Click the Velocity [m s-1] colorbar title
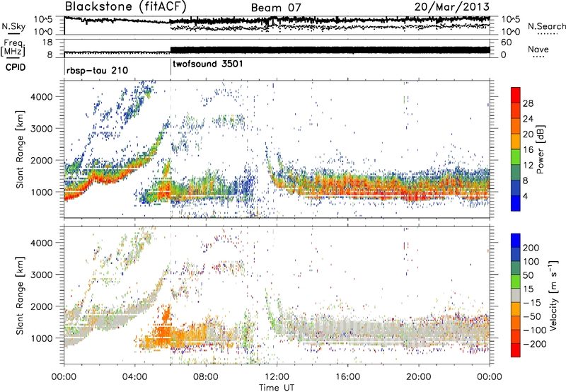Screen dimensions: 566x392 553,295
